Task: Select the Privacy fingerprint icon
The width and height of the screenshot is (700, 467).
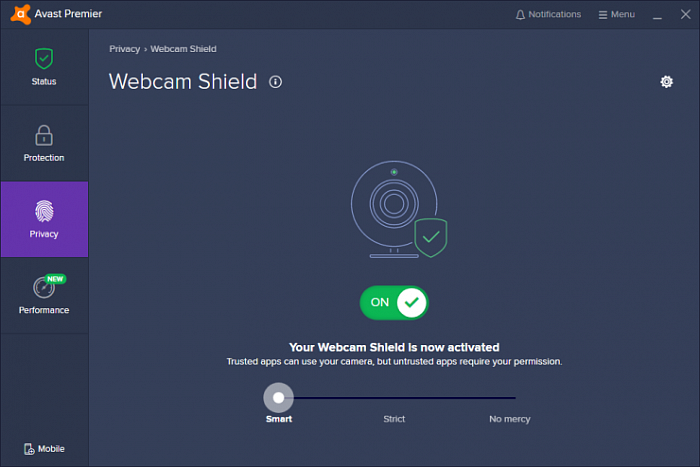Action: click(x=43, y=211)
